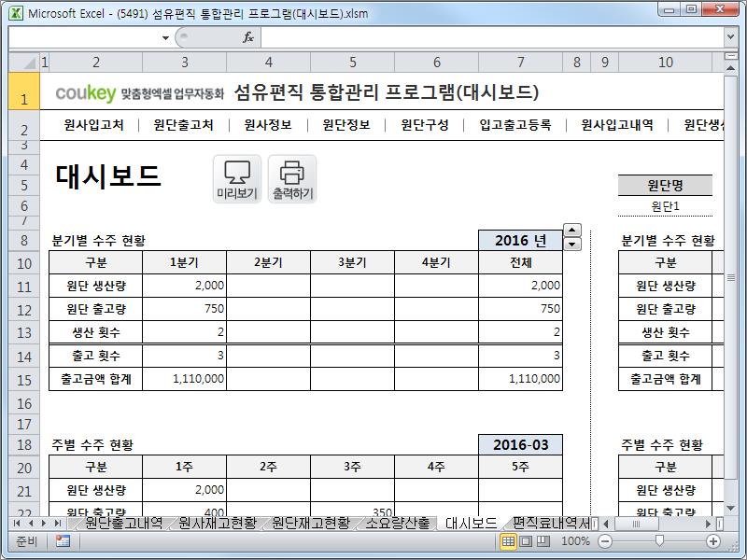Screen dimensions: 747x560
Task: Select 원단 출고량 전체 value 750
Action: [x=520, y=309]
